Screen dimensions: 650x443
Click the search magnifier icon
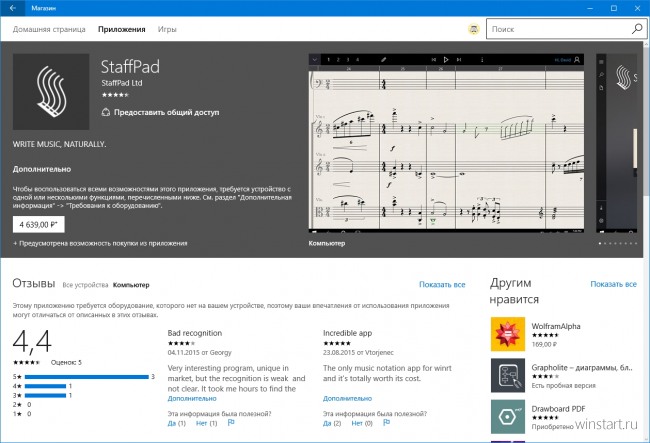(637, 29)
